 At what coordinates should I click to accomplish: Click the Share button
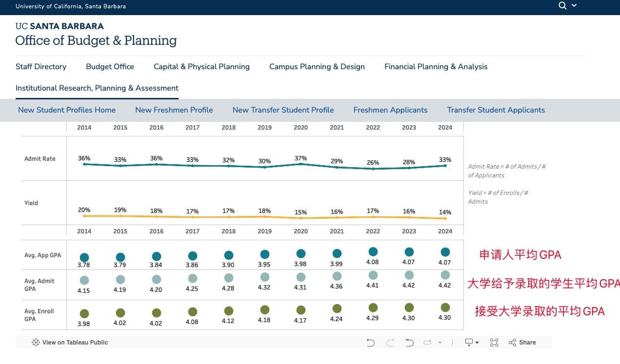[x=522, y=343]
